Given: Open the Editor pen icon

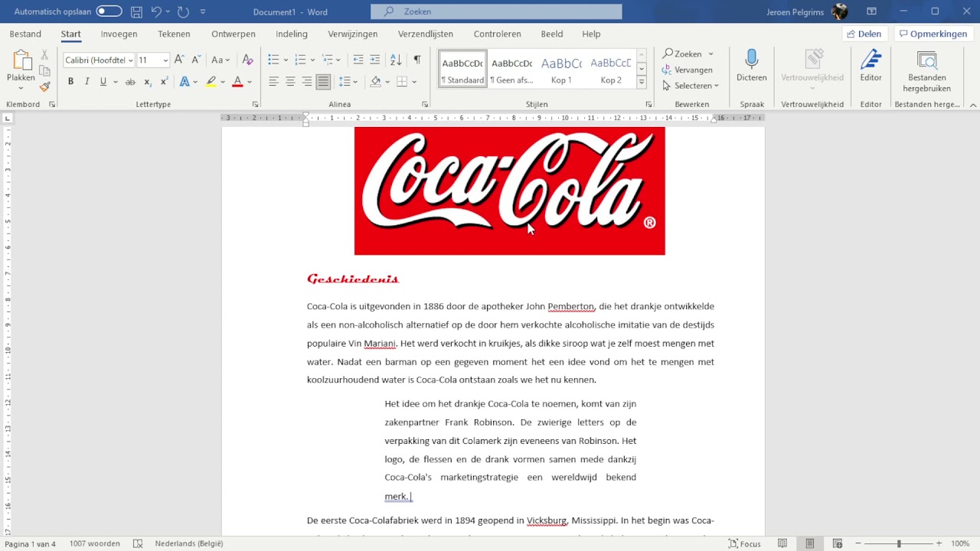Looking at the screenshot, I should 871,66.
